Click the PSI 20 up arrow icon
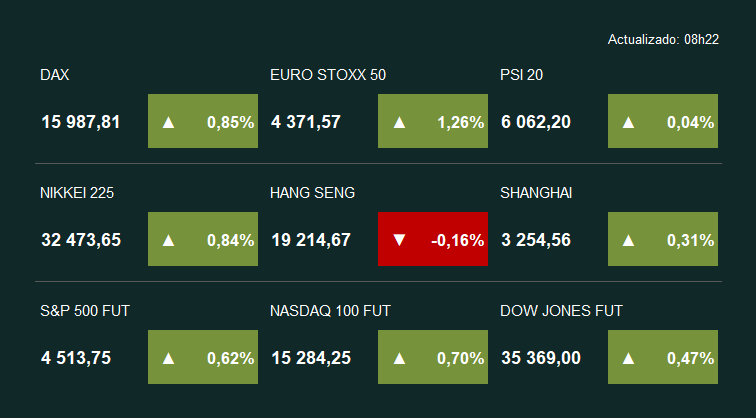Image resolution: width=756 pixels, height=418 pixels. [629, 122]
